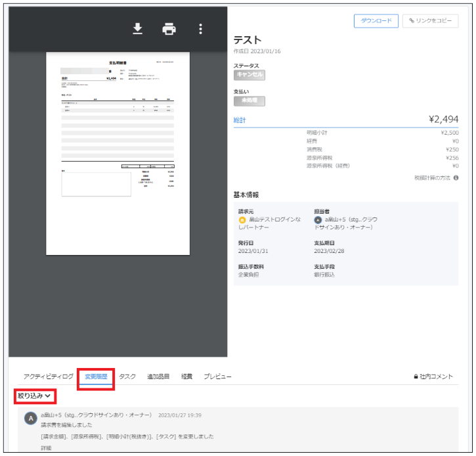
Task: Click the 企業負担 value under 振込手数料
Action: click(248, 275)
